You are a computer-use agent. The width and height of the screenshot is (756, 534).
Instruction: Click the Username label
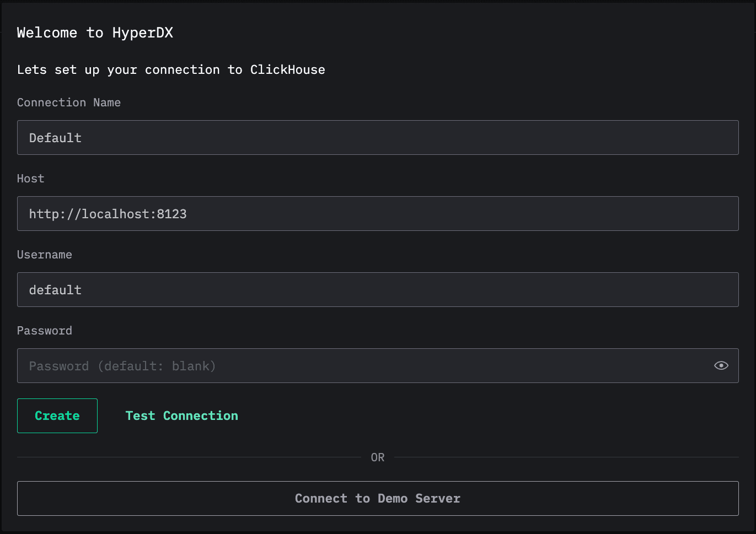pyautogui.click(x=44, y=254)
